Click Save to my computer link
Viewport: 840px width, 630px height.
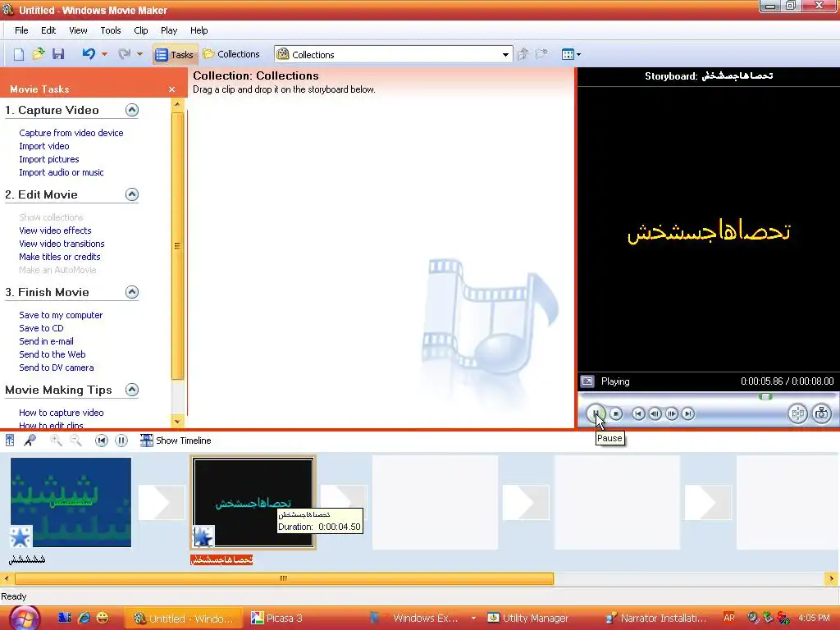(x=61, y=315)
